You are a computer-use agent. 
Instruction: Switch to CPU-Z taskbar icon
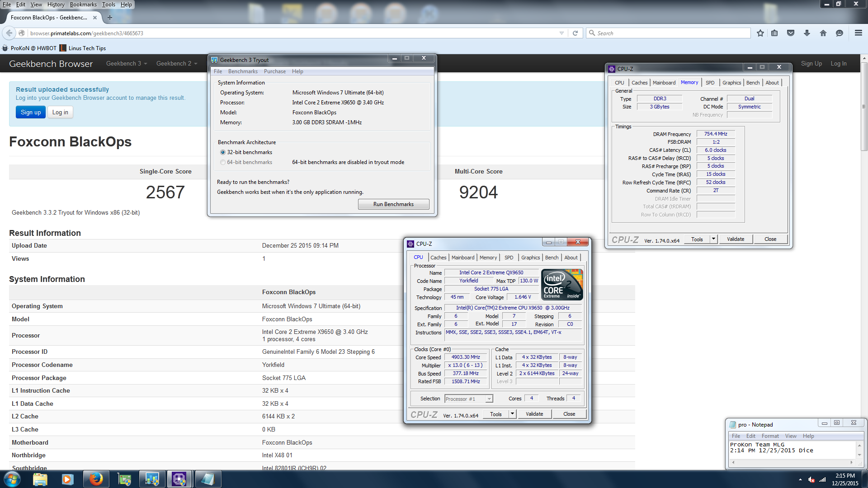point(179,479)
